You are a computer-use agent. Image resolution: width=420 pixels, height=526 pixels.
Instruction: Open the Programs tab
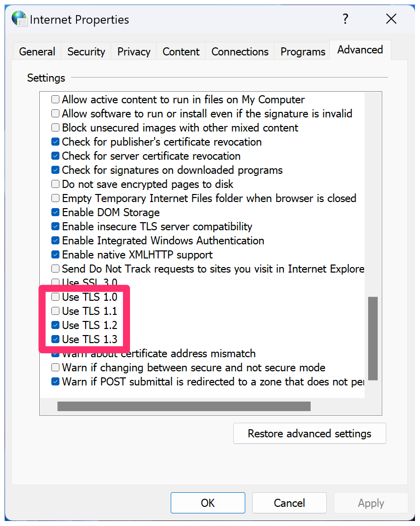tap(303, 51)
